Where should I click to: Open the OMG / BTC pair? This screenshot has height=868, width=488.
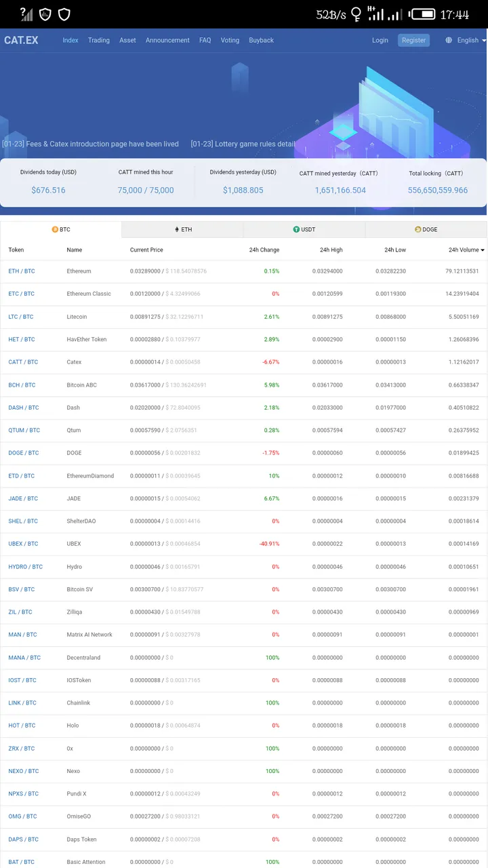(x=22, y=816)
